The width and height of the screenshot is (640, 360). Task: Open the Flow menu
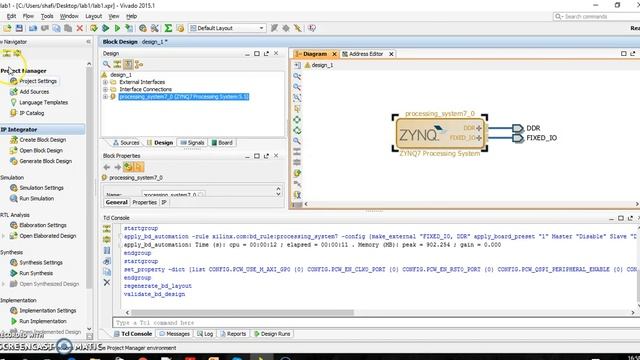[x=28, y=16]
